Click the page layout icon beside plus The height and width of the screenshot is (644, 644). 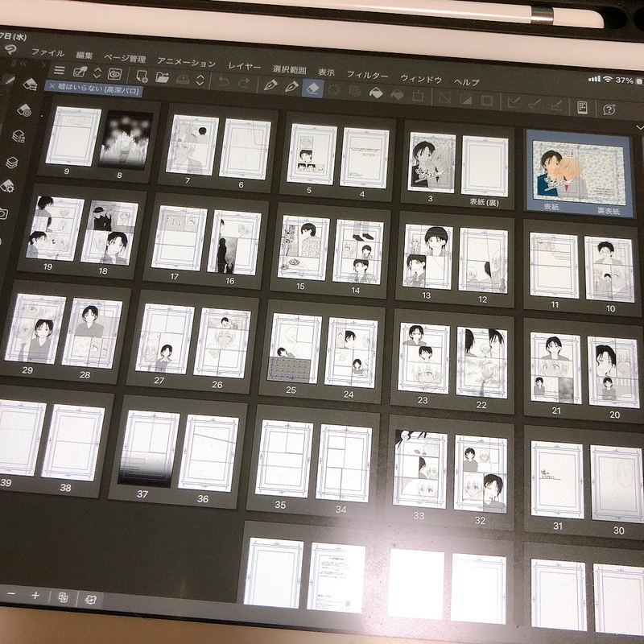(63, 597)
